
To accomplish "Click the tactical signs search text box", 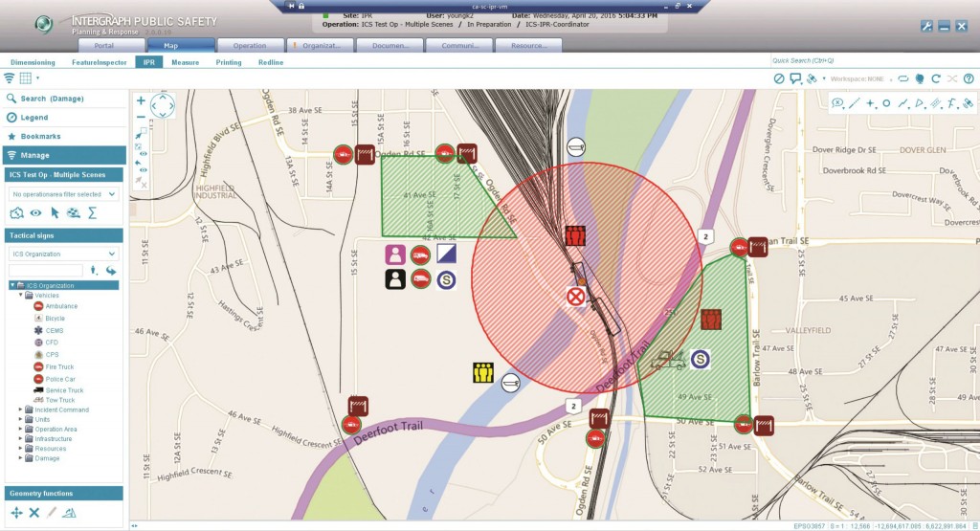I will (46, 271).
